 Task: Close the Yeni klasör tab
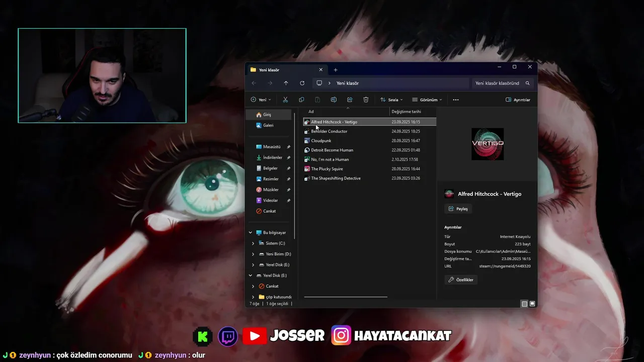pos(321,70)
